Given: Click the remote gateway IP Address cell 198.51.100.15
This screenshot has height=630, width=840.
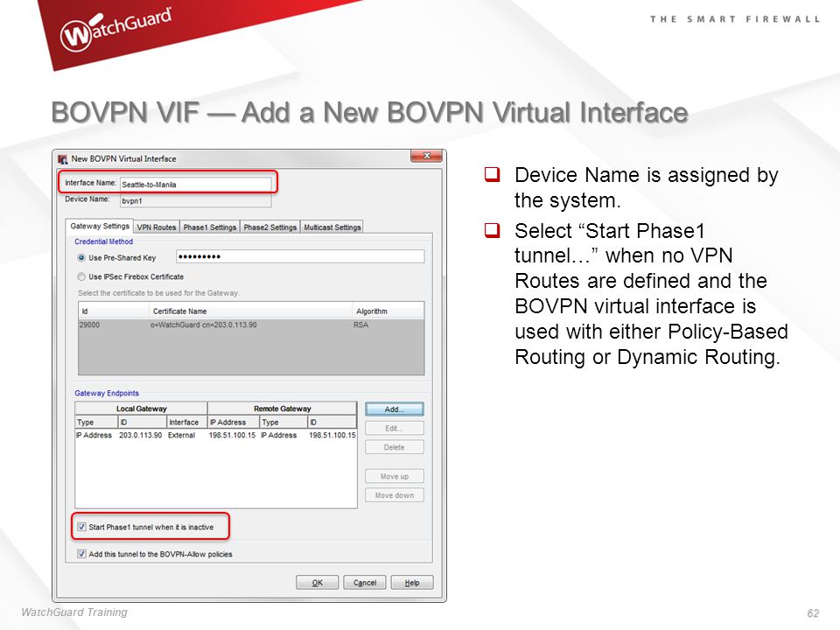Looking at the screenshot, I should point(232,435).
